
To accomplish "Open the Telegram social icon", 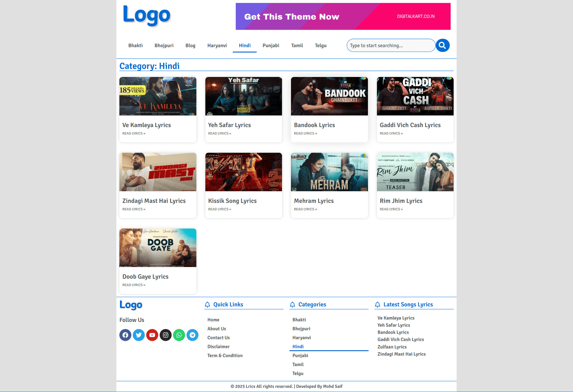I will 192,335.
